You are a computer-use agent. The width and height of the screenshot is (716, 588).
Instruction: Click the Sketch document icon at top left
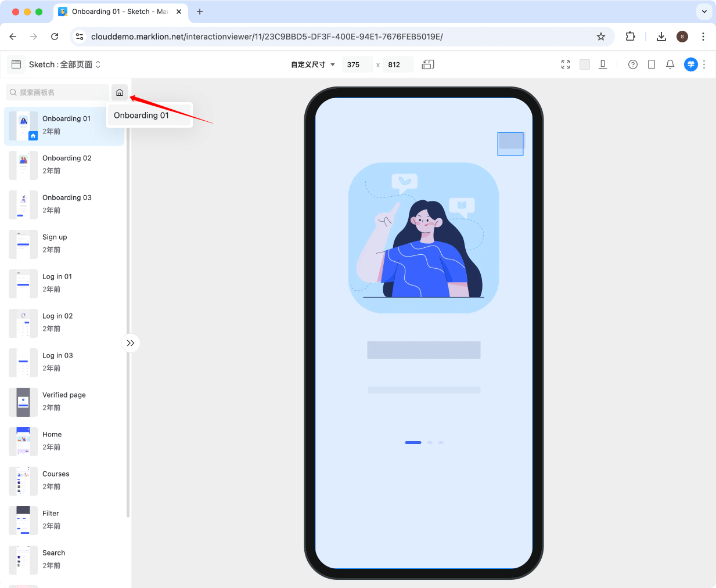(16, 64)
